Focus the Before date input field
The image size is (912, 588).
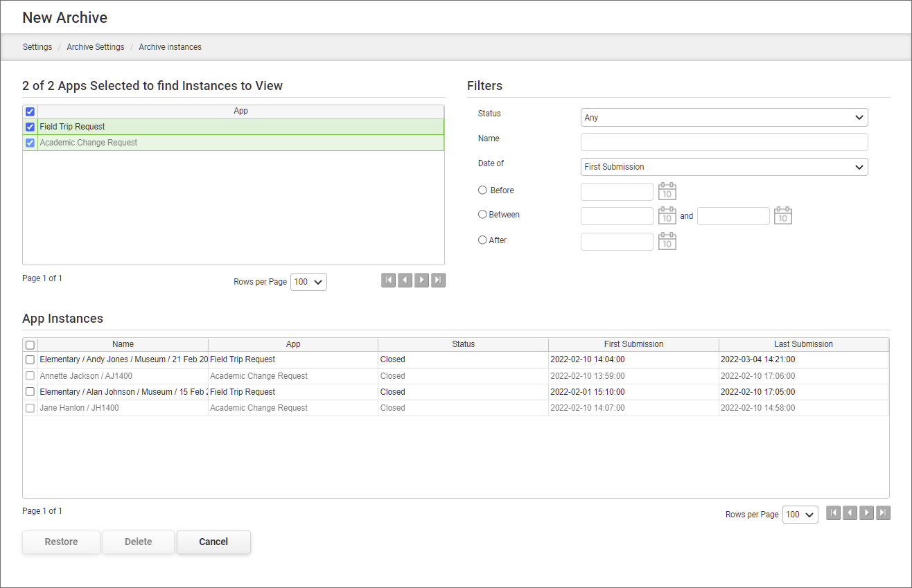coord(617,192)
